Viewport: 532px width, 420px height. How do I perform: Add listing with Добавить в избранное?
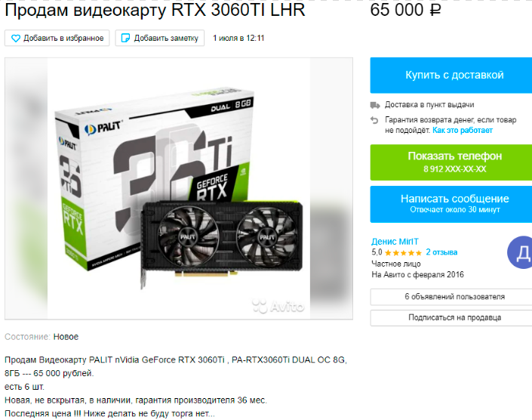point(57,38)
